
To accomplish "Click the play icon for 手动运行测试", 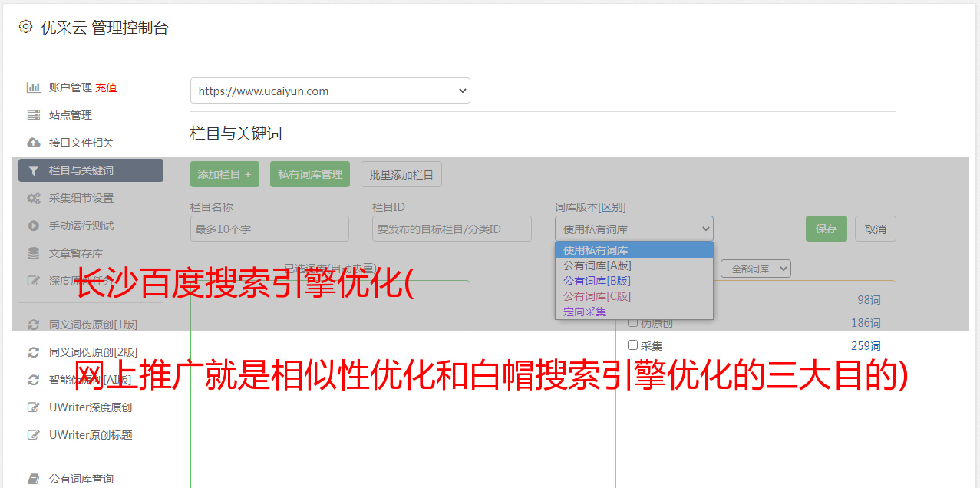I will tap(34, 226).
